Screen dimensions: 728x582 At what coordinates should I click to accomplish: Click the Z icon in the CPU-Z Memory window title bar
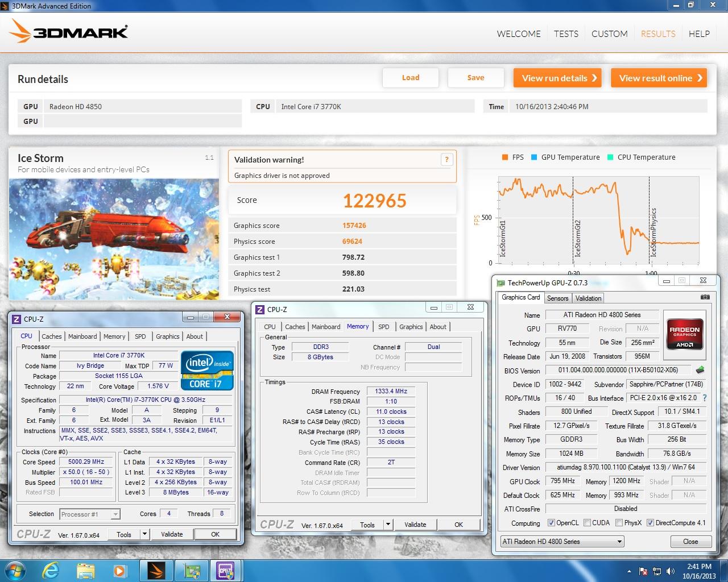pyautogui.click(x=260, y=309)
